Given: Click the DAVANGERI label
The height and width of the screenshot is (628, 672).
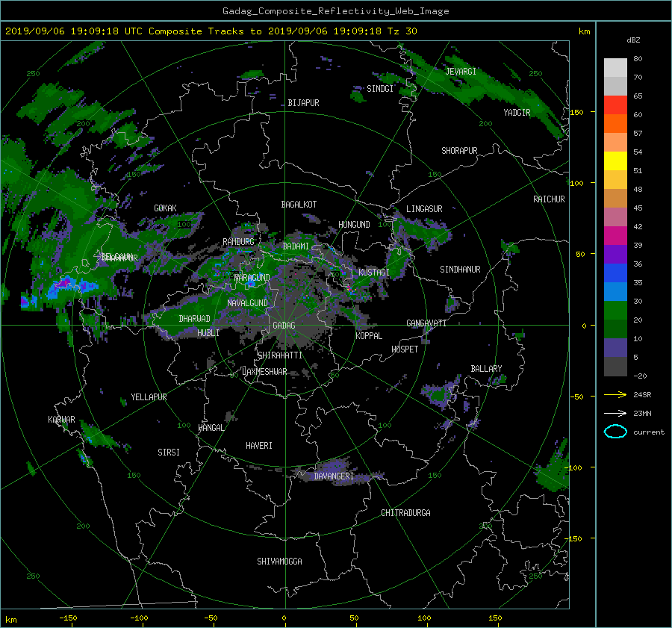Looking at the screenshot, I should pyautogui.click(x=334, y=476).
